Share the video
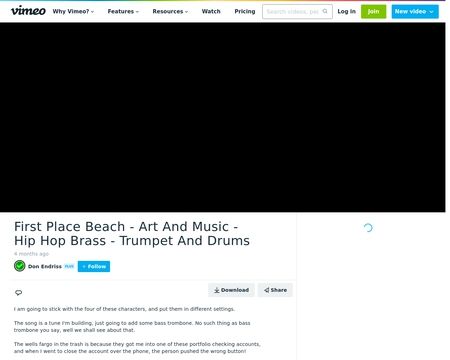Image resolution: width=450 pixels, height=360 pixels. tap(275, 290)
